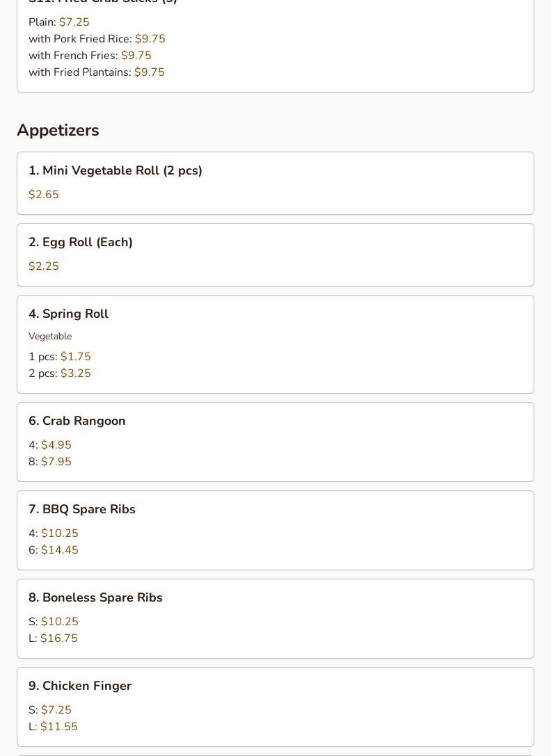The height and width of the screenshot is (756, 551).
Task: Select small Chicken Finger $7.25
Action: (50, 709)
